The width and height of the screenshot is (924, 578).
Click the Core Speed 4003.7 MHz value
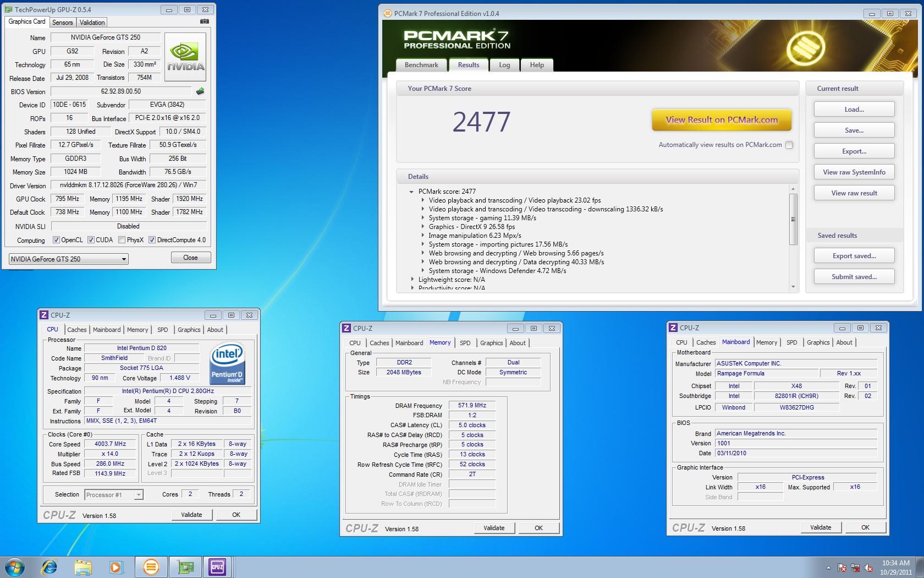(x=110, y=444)
